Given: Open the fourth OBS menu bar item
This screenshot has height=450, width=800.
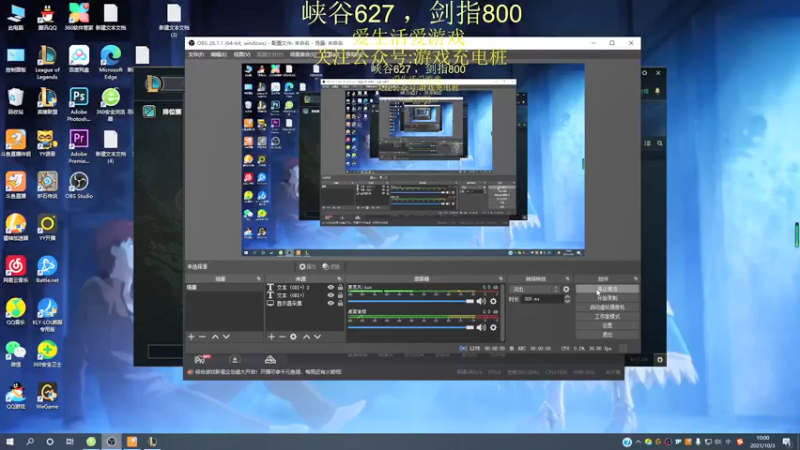Looking at the screenshot, I should [269, 55].
